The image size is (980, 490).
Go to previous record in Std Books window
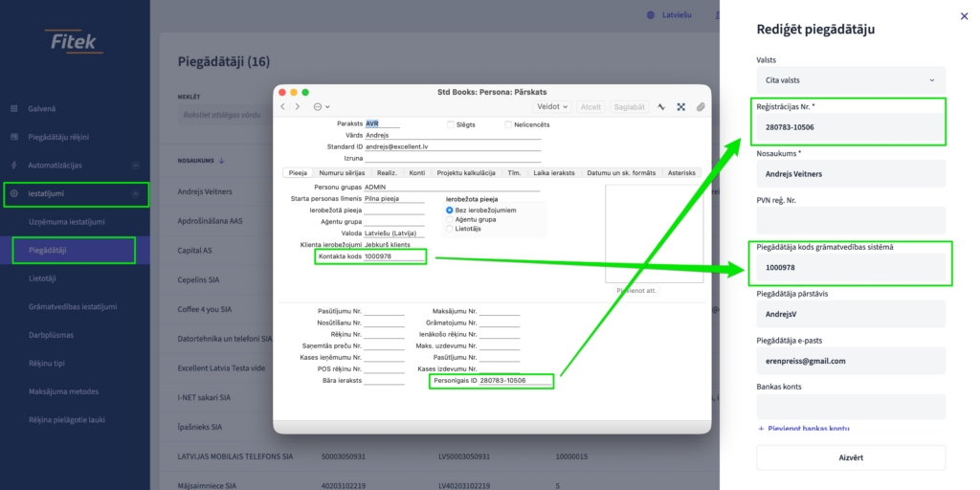(282, 107)
